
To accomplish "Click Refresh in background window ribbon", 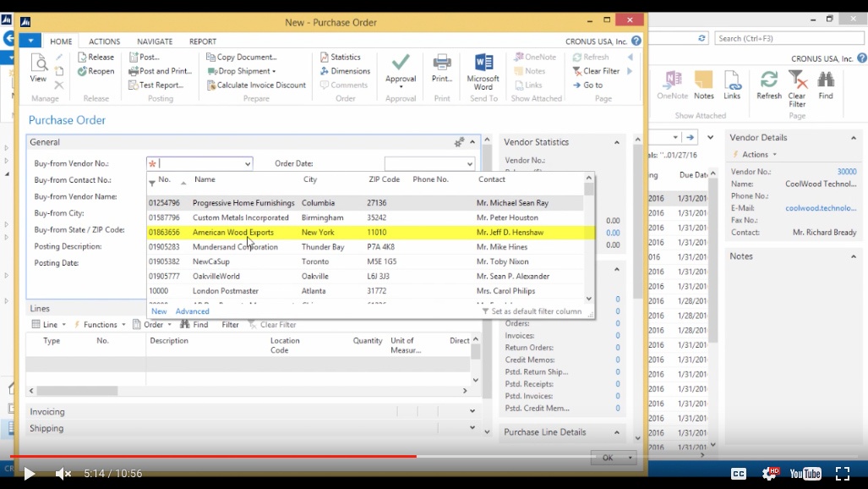I will [x=769, y=85].
